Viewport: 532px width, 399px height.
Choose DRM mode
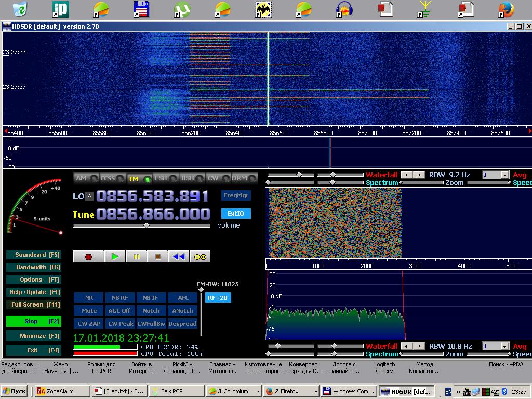coord(244,178)
